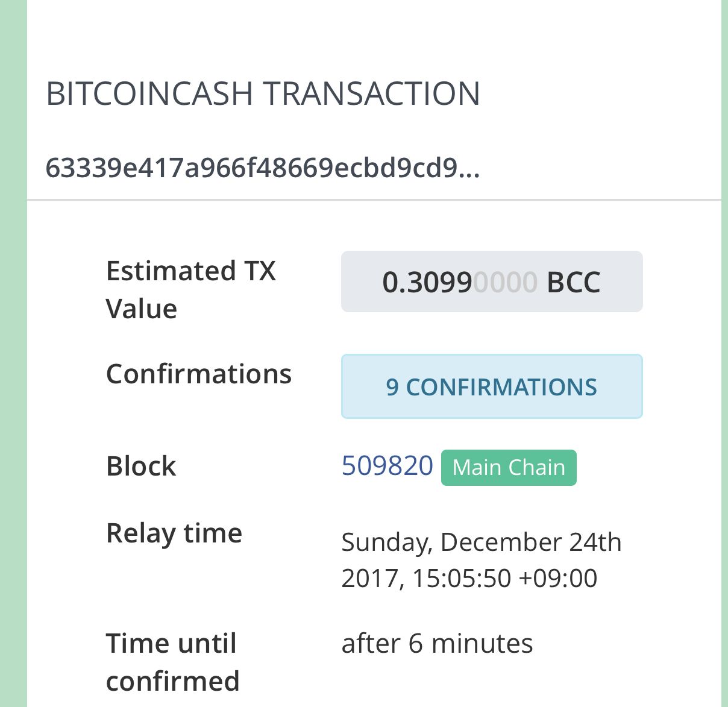Click the Estimated TX Value label

(190, 289)
